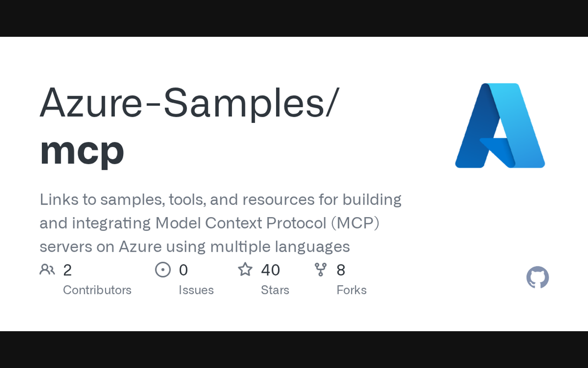The image size is (588, 368).
Task: Click the GitHub Octocat logo
Action: click(x=537, y=277)
